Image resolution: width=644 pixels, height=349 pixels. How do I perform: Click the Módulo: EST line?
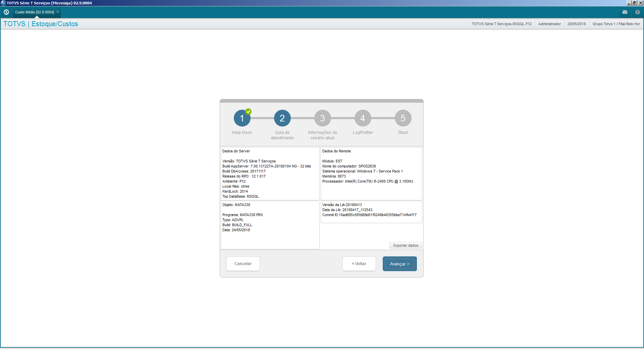pos(332,161)
